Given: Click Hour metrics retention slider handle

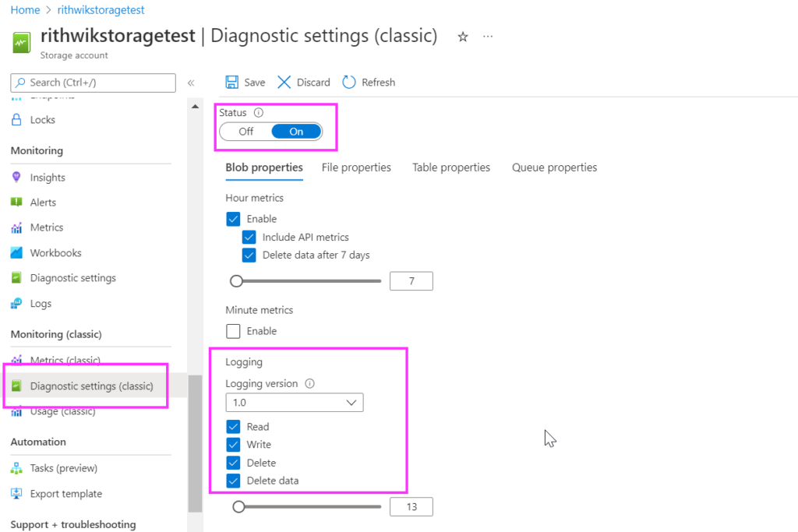Looking at the screenshot, I should [x=236, y=280].
